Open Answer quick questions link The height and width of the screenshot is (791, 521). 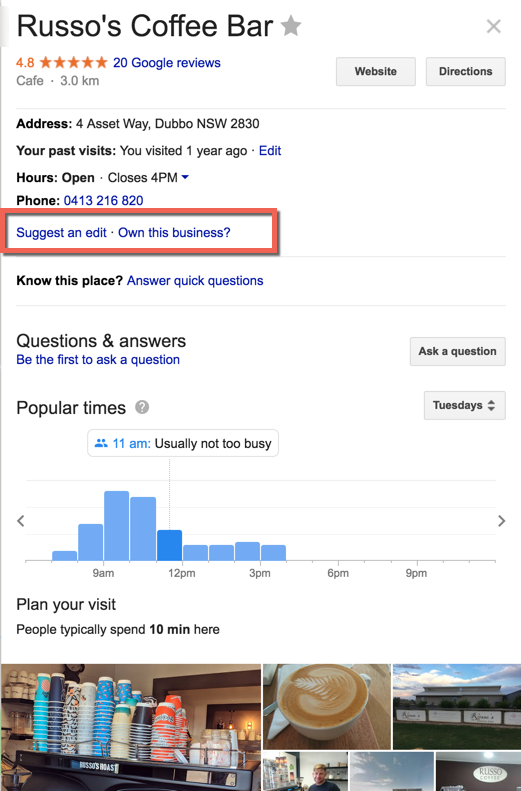[x=195, y=280]
